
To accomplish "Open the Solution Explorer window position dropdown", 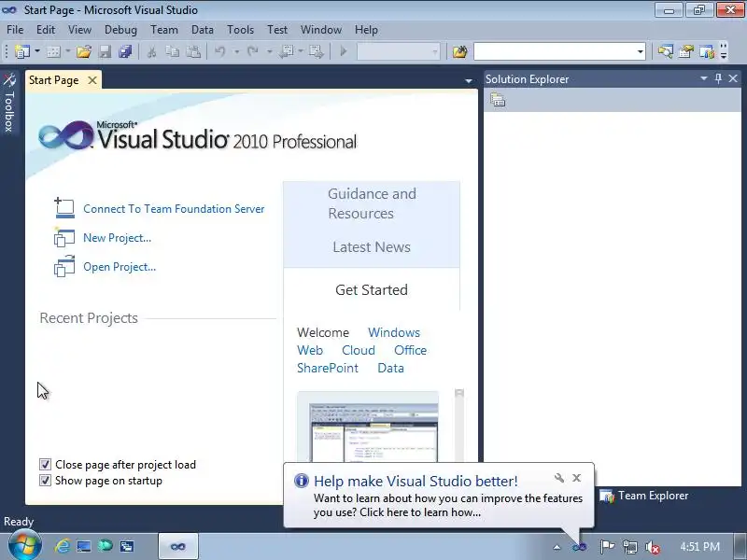I will coord(704,78).
